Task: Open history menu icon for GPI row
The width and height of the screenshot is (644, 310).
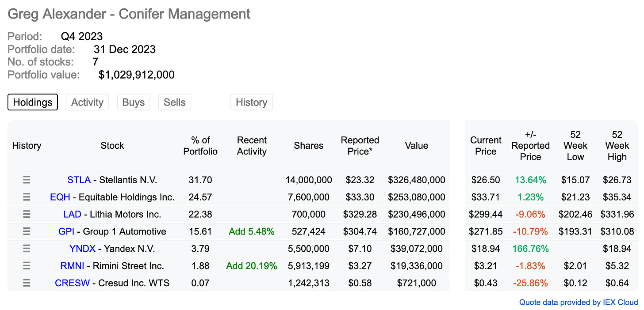Action: [27, 231]
